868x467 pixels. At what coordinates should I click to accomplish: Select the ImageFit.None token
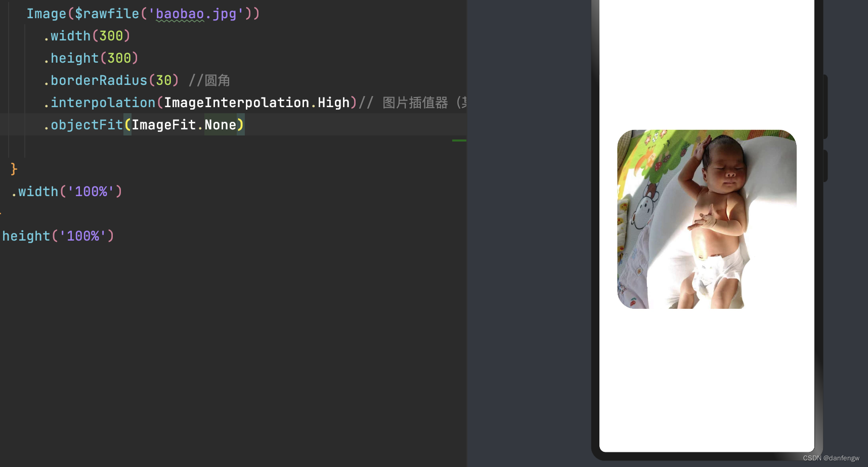point(186,125)
